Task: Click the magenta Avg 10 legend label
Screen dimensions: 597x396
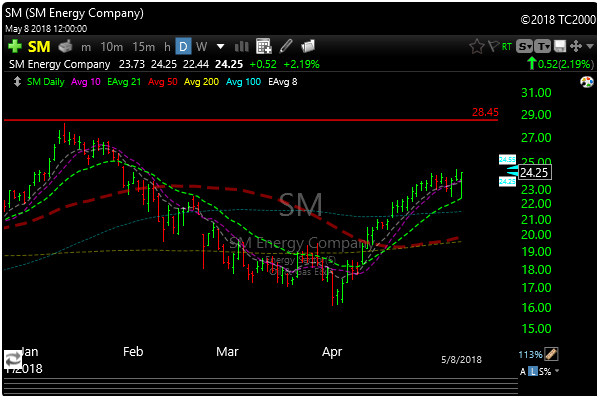Action: click(x=86, y=82)
